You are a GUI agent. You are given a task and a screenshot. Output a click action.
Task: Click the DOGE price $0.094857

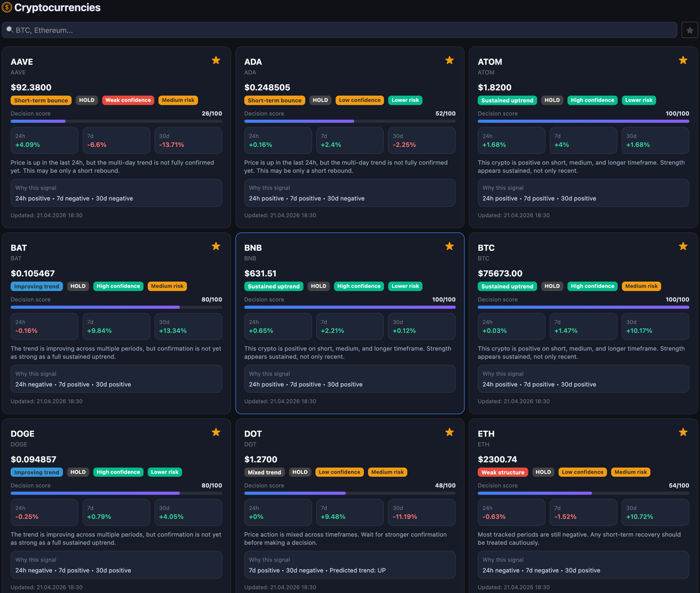pyautogui.click(x=34, y=459)
